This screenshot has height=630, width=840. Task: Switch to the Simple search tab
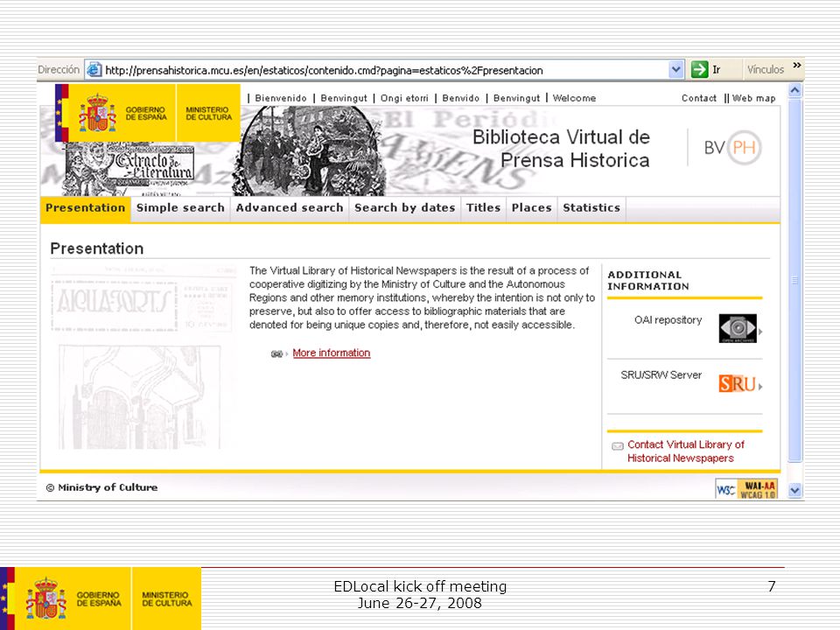click(180, 208)
